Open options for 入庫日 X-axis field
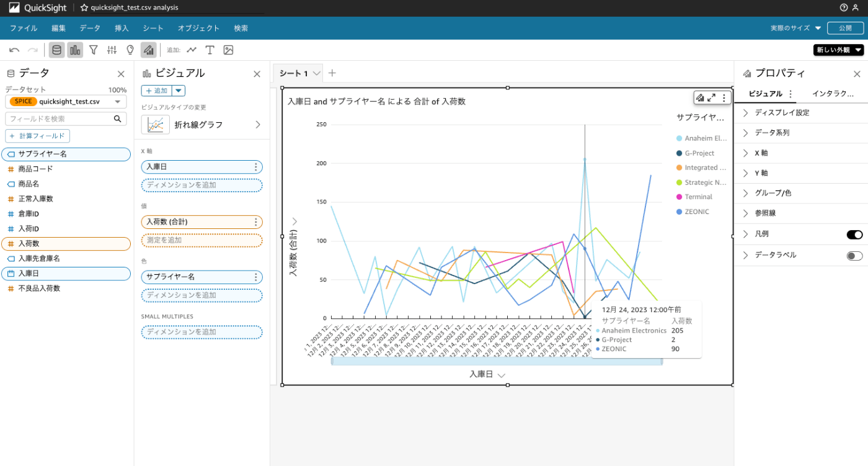The image size is (868, 466). click(x=255, y=167)
